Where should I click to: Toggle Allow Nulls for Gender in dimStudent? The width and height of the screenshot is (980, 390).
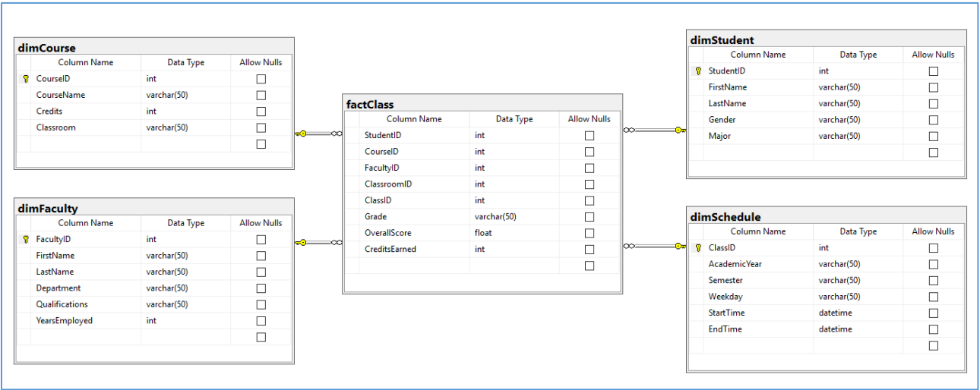[933, 120]
